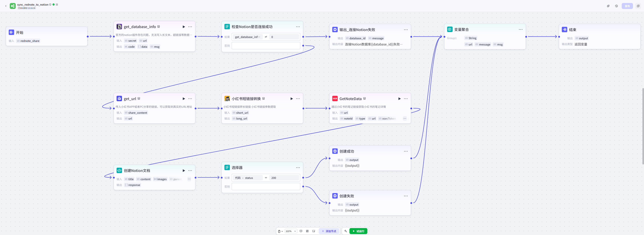Go back using the left arrow
Screen dimensions: 644x235
(x=6, y=6)
